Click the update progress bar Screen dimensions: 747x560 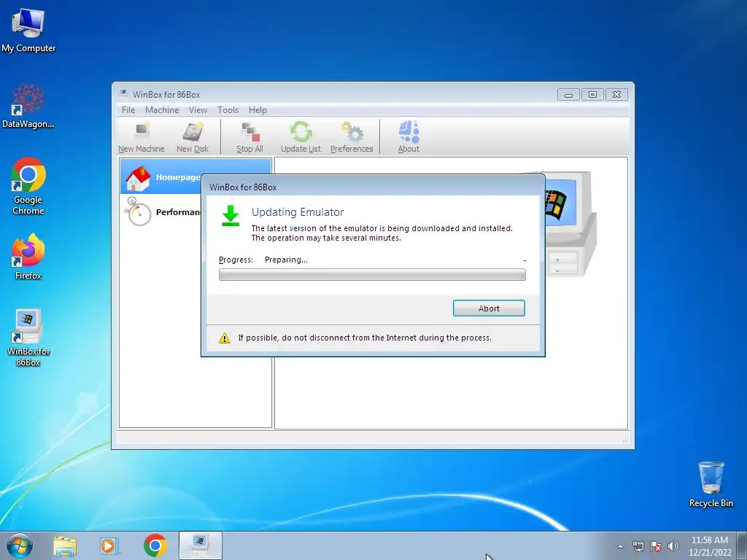pos(372,275)
